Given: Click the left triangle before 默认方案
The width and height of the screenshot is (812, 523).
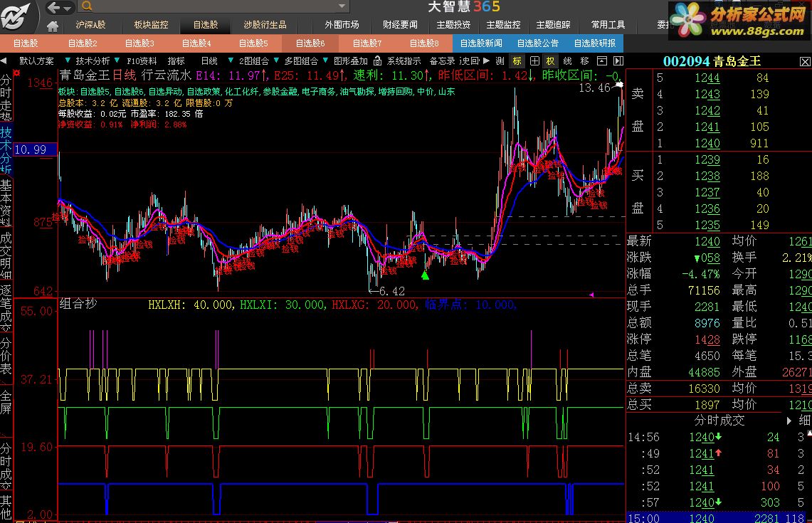Looking at the screenshot, I should (4, 61).
